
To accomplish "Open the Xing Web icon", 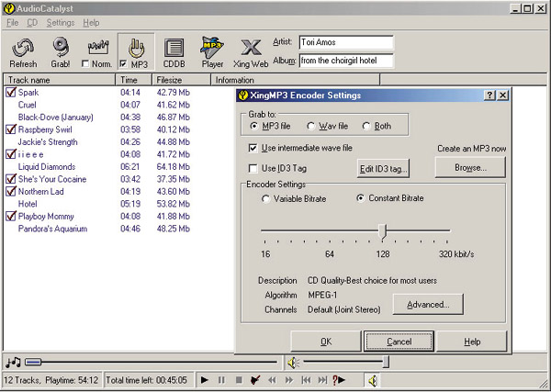I will pos(251,48).
